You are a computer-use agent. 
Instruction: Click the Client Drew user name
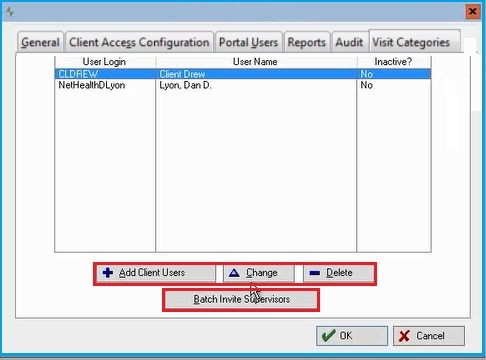182,74
